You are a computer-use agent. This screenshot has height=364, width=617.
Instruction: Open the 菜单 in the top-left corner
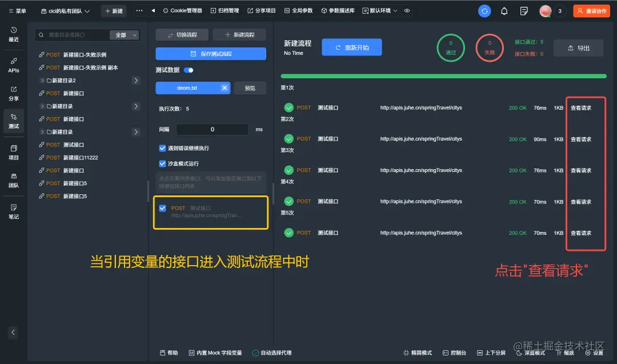[17, 10]
